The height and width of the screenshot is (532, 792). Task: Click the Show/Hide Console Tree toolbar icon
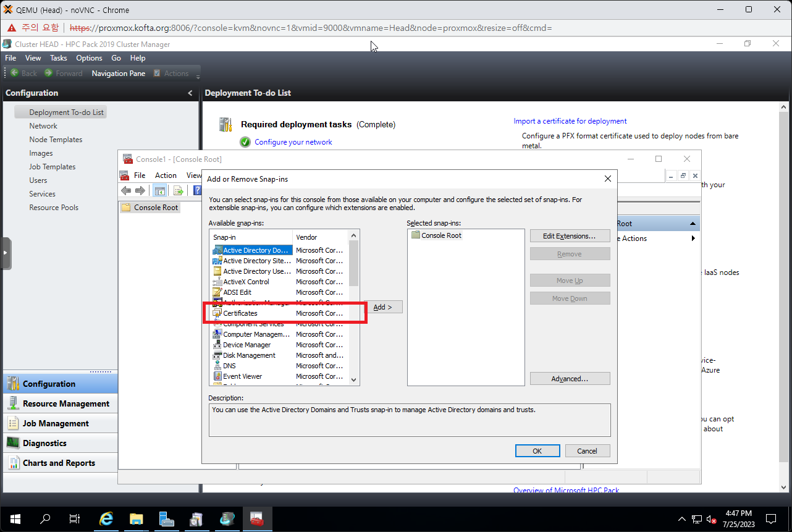(159, 190)
